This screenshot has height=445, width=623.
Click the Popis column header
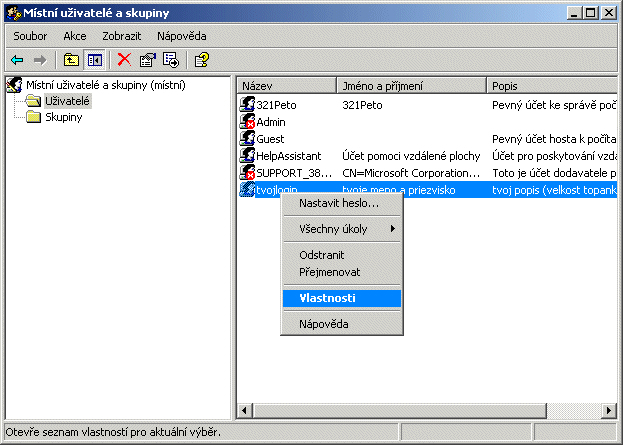(550, 86)
